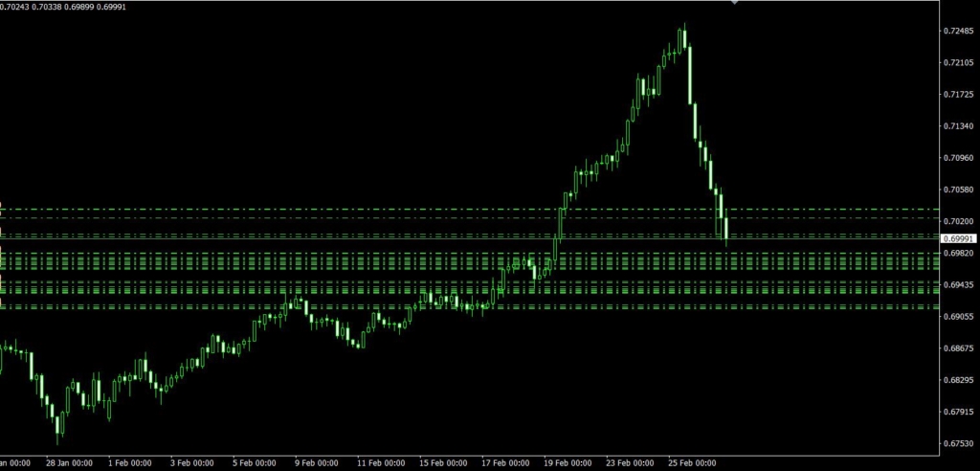
Task: Select the 0.69820 price axis label
Action: coord(958,253)
